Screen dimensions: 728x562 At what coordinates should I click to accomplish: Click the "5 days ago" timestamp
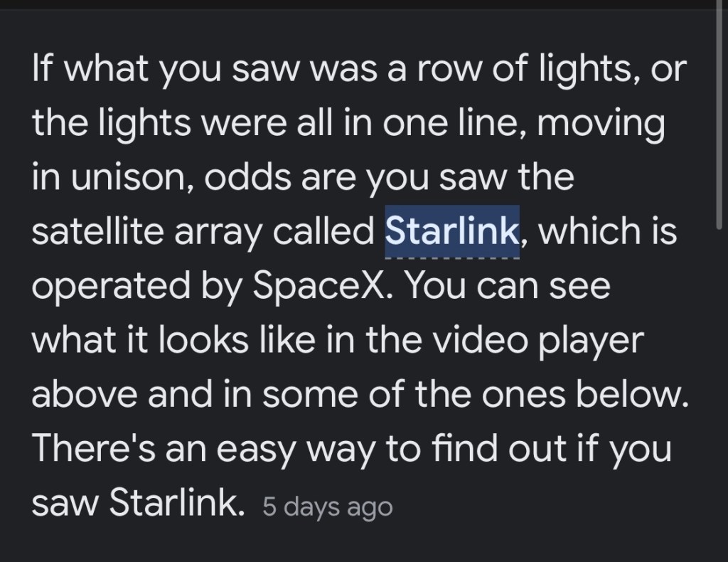(x=327, y=507)
